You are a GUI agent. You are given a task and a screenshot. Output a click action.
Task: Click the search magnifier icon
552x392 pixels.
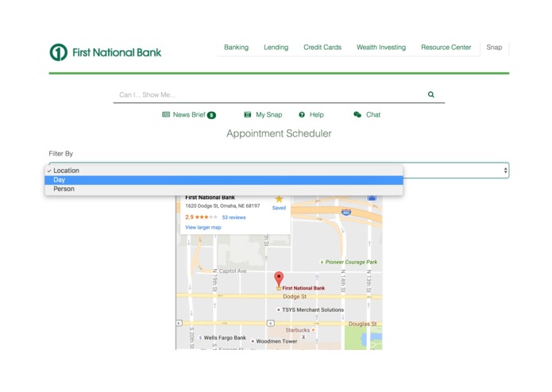pyautogui.click(x=431, y=94)
